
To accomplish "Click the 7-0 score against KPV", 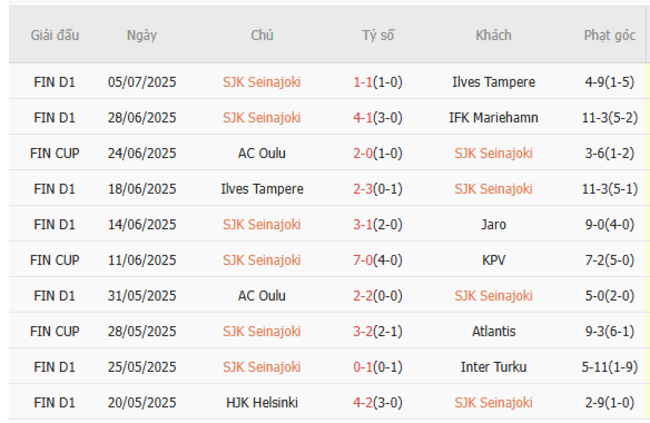I will coord(363,260).
